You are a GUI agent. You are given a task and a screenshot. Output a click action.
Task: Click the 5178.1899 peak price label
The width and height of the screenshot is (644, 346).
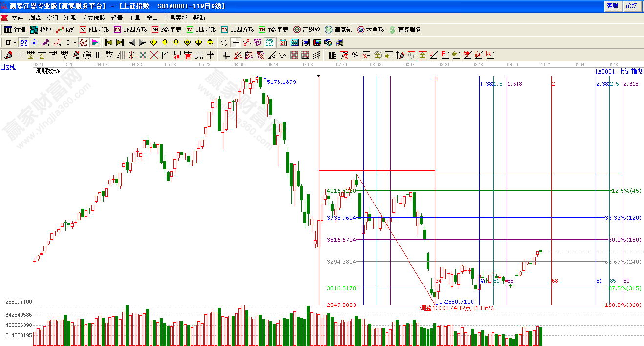pyautogui.click(x=281, y=82)
